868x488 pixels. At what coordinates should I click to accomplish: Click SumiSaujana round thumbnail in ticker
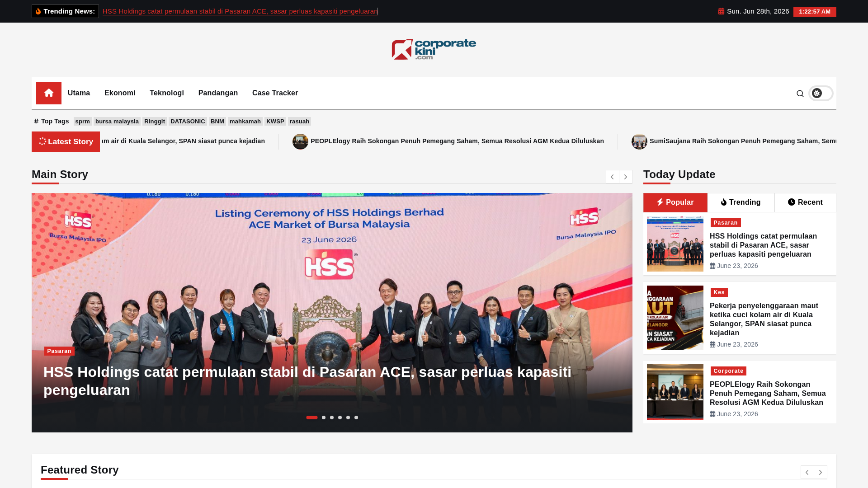pos(639,141)
